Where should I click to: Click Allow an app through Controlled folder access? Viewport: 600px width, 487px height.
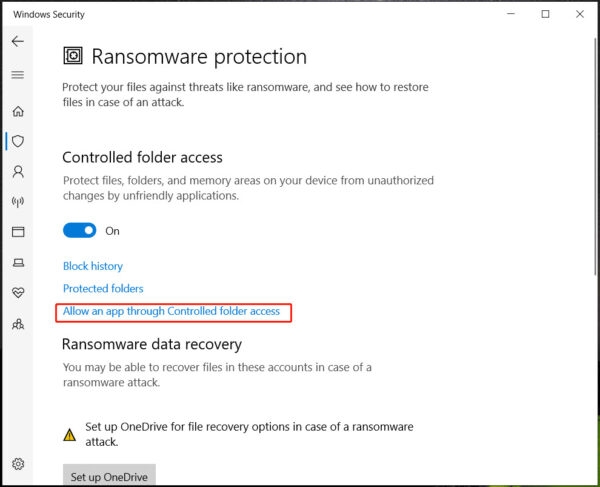pyautogui.click(x=171, y=312)
